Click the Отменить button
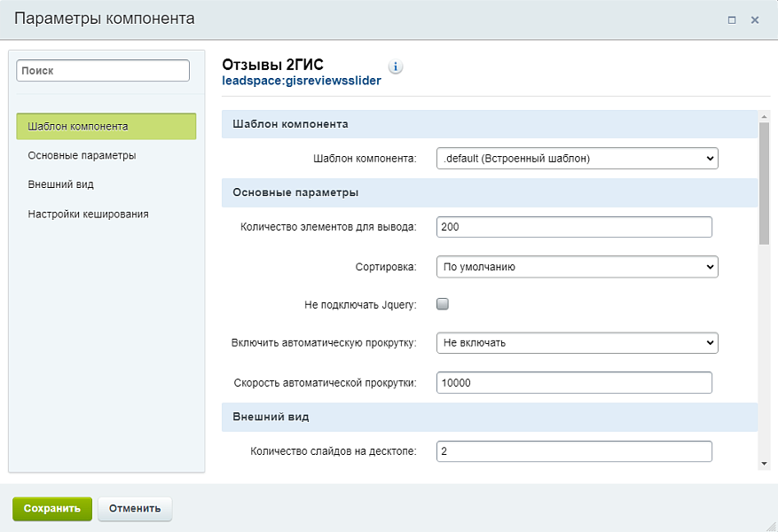778x532 pixels. coord(135,509)
